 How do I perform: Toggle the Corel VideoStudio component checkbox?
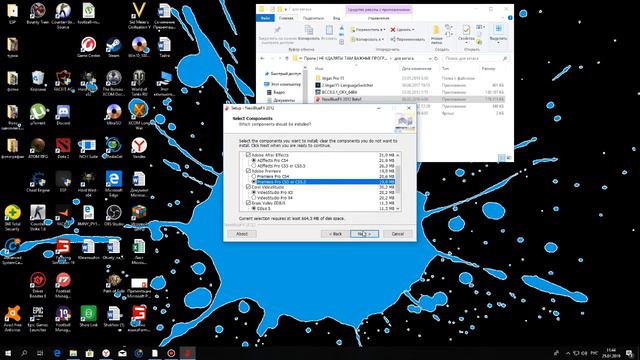coord(248,187)
